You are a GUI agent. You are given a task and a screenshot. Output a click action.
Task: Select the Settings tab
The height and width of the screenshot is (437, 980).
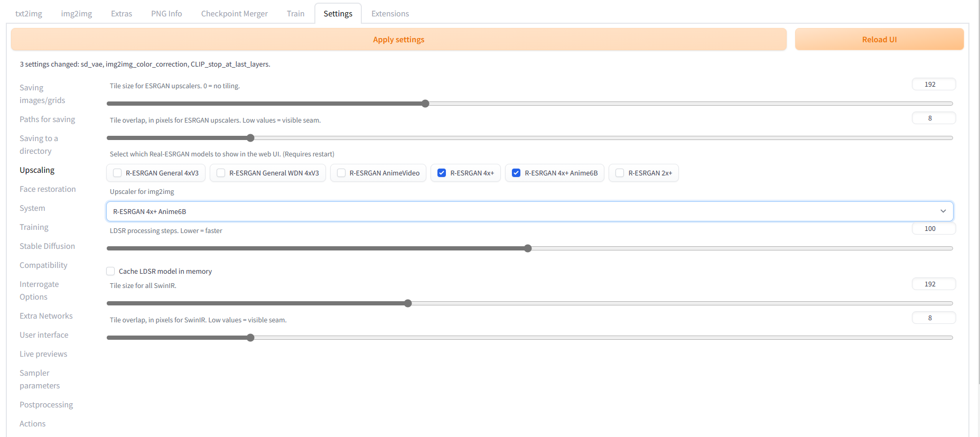338,14
